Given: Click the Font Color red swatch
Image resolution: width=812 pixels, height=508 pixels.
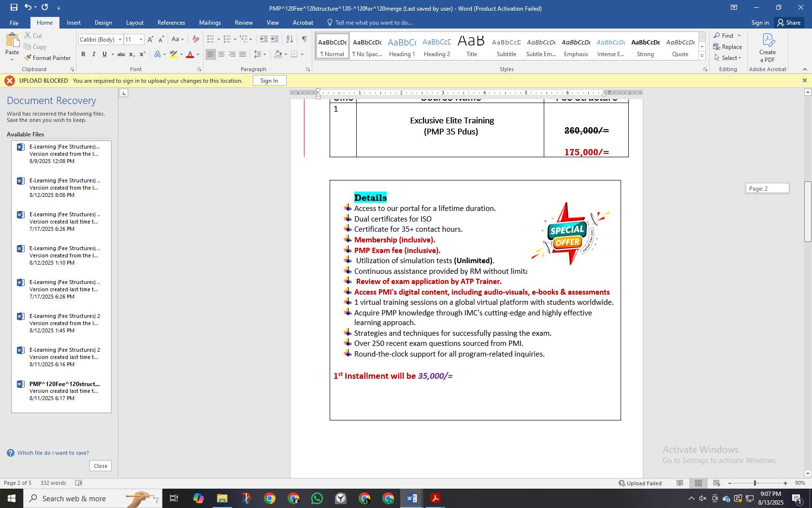Looking at the screenshot, I should coord(190,54).
